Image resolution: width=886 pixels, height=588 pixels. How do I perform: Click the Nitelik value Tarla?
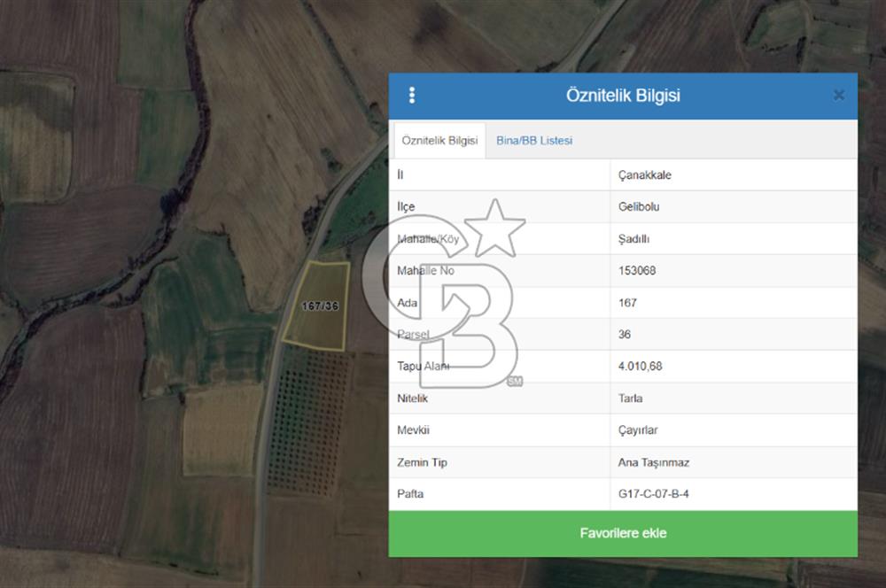pyautogui.click(x=631, y=398)
